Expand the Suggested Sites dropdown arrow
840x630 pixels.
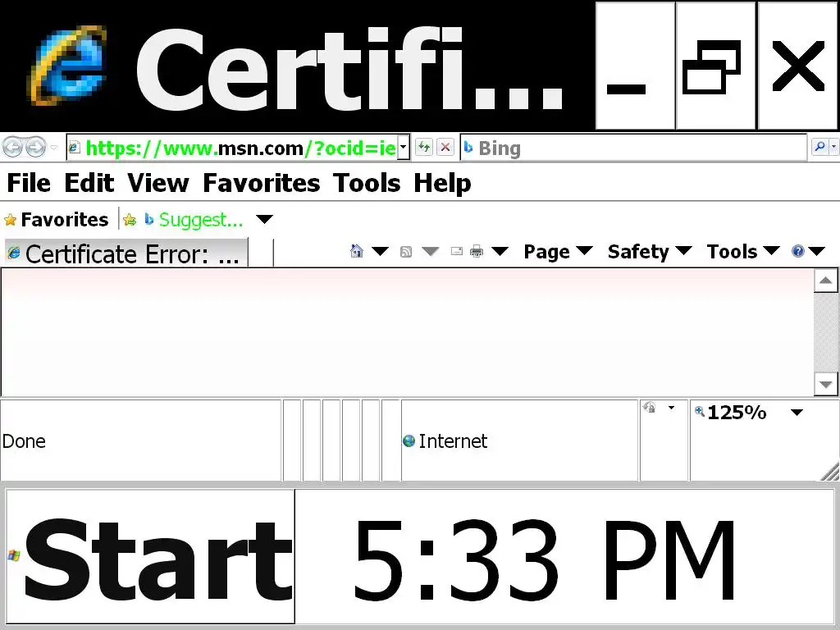(x=265, y=219)
